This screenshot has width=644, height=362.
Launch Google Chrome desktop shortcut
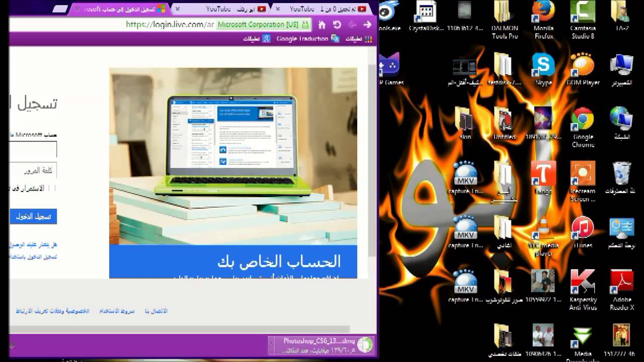click(583, 128)
